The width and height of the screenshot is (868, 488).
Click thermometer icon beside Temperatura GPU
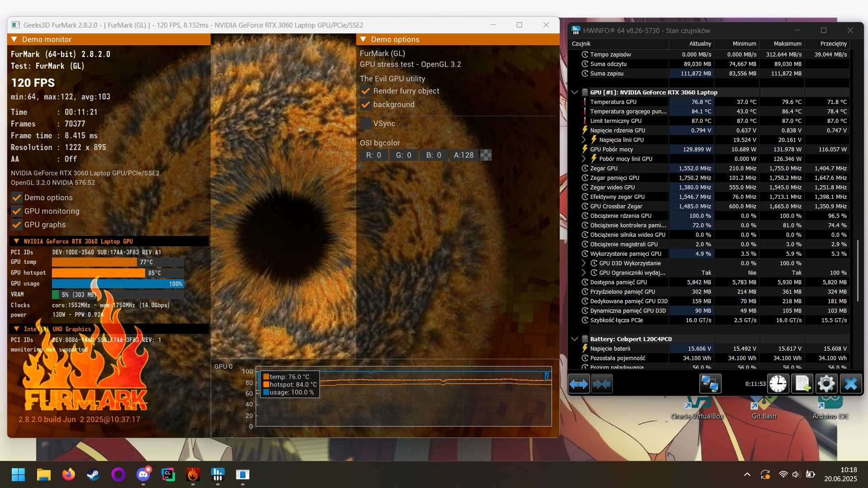pos(585,102)
